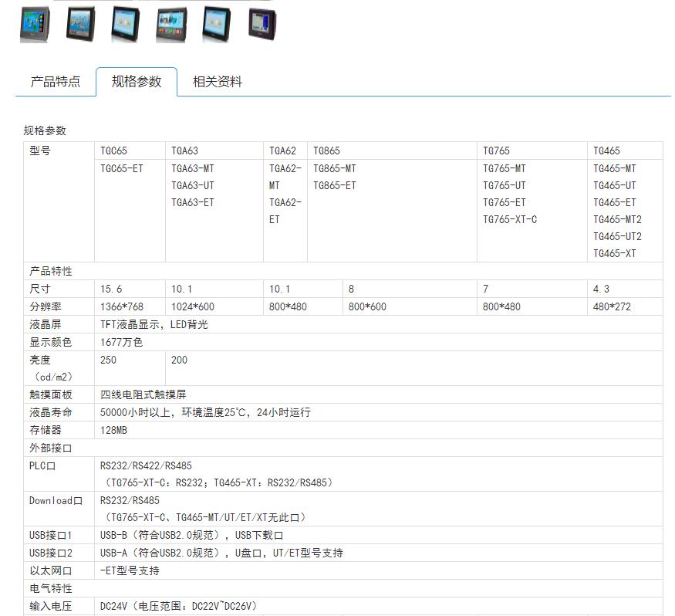Select the 规格参数 tab

point(137,80)
